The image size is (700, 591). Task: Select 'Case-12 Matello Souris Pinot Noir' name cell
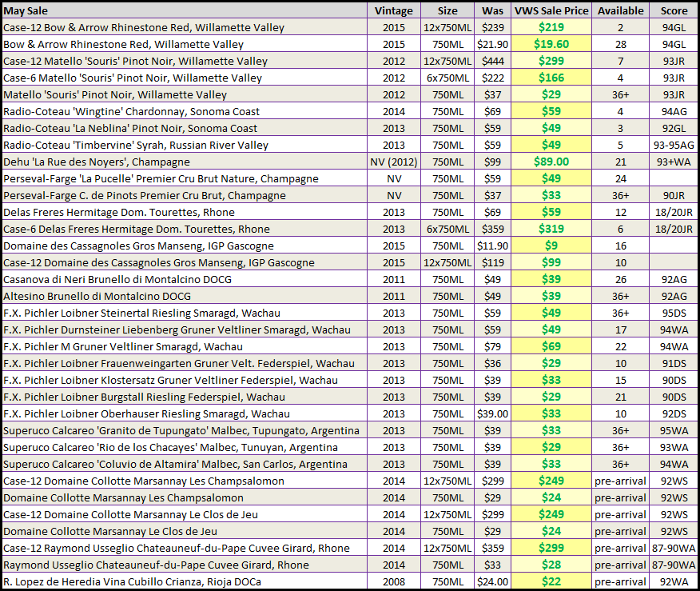click(185, 62)
